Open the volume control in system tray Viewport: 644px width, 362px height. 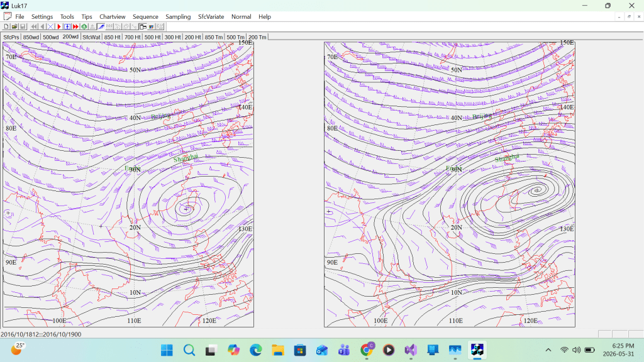tap(577, 350)
